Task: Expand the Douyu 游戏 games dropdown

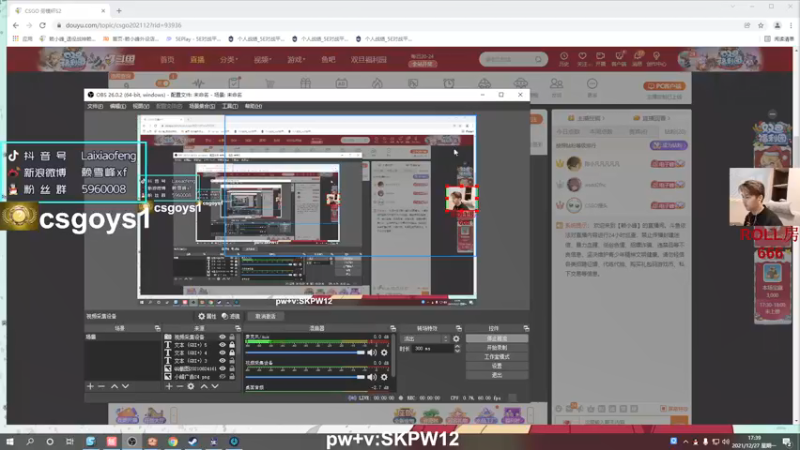Action: coord(296,60)
